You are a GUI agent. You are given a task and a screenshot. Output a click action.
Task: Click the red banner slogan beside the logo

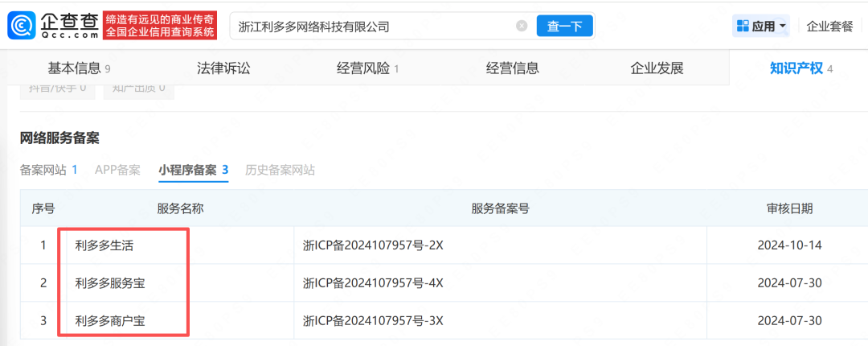tap(161, 26)
